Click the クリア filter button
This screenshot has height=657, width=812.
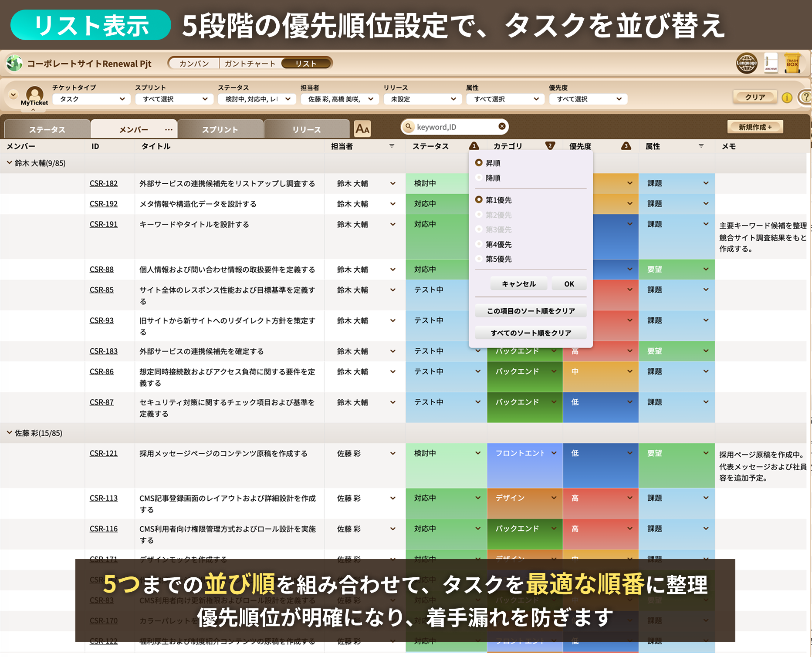click(x=755, y=97)
